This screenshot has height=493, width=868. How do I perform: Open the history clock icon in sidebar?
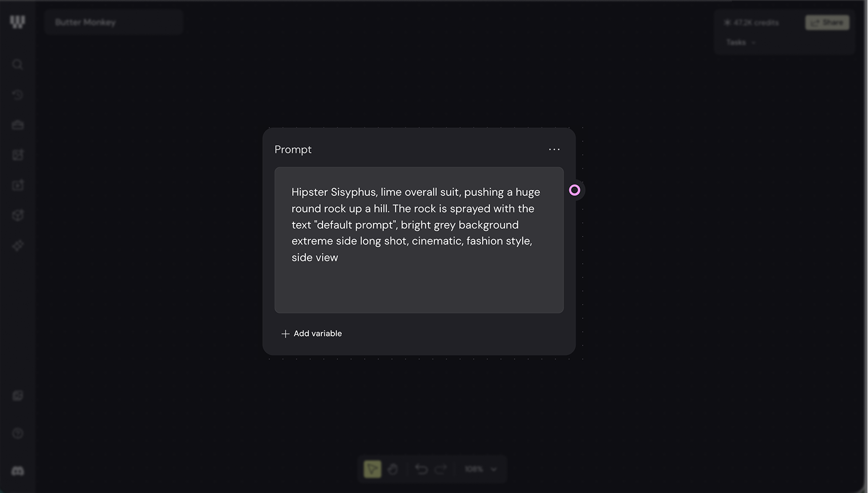18,94
